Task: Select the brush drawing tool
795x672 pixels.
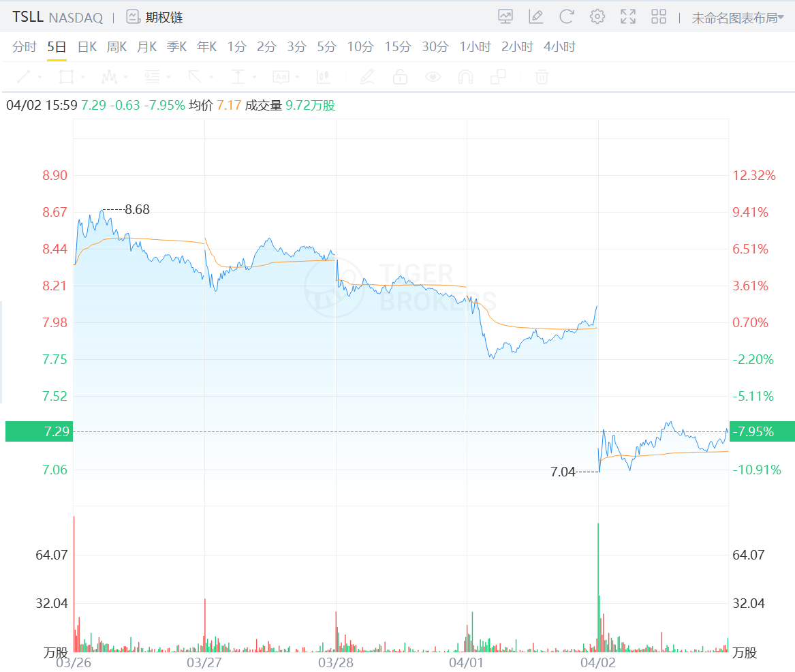Action: pos(367,77)
